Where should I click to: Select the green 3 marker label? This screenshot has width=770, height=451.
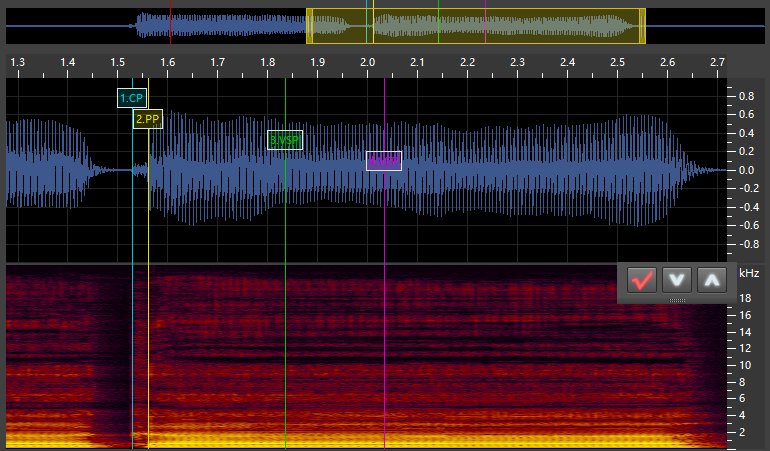285,140
